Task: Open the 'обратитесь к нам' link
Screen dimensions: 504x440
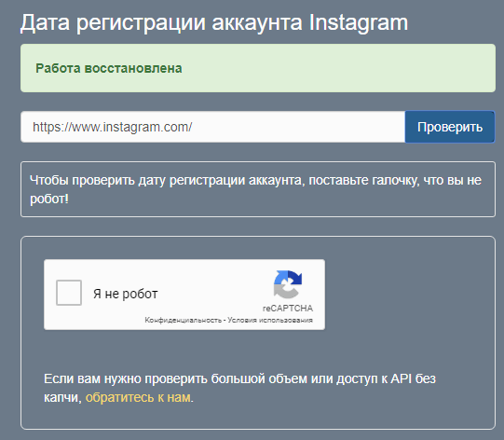Action: pyautogui.click(x=138, y=397)
